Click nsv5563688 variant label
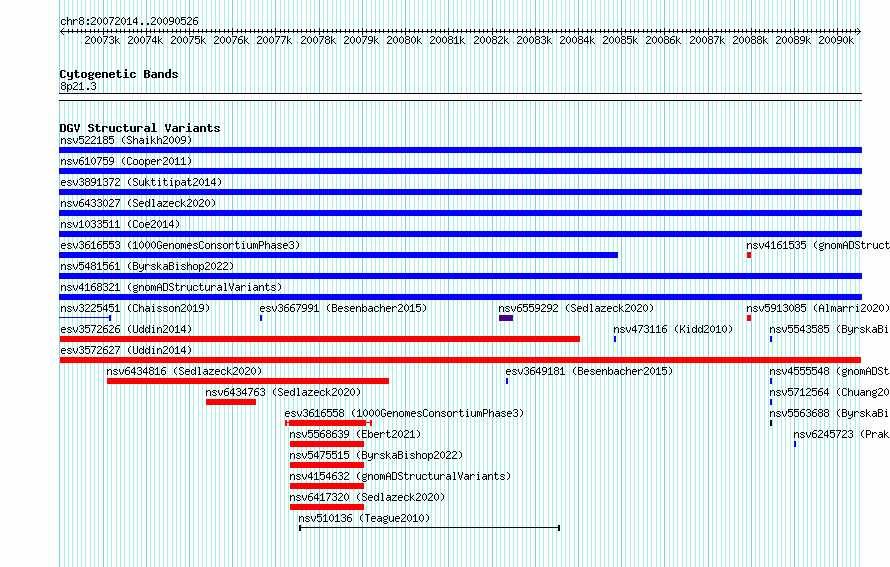The width and height of the screenshot is (890, 567). (x=829, y=413)
